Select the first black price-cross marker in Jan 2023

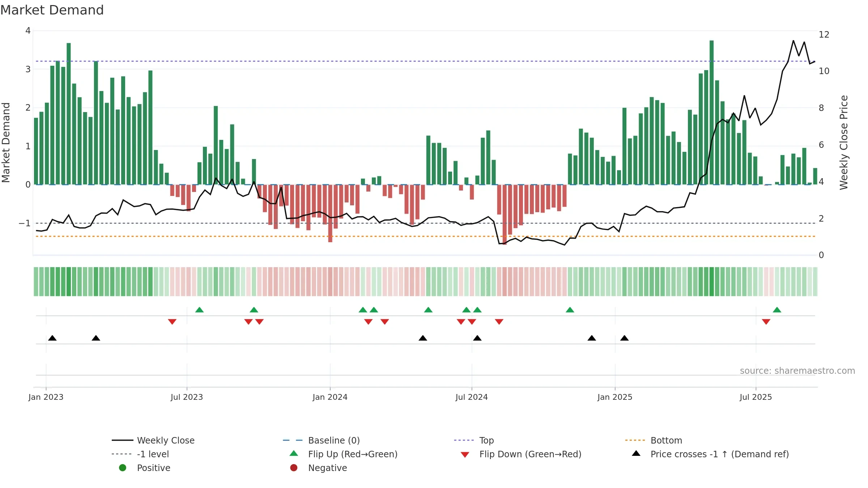pos(52,338)
